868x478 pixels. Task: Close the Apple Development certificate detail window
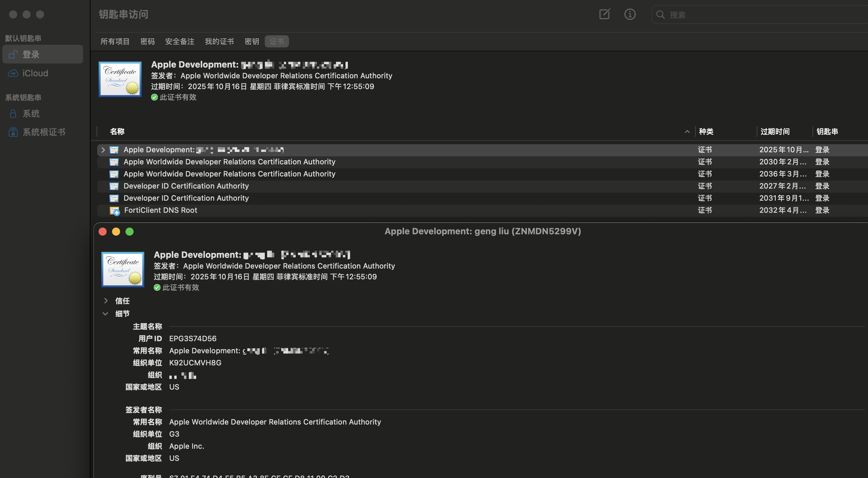103,232
